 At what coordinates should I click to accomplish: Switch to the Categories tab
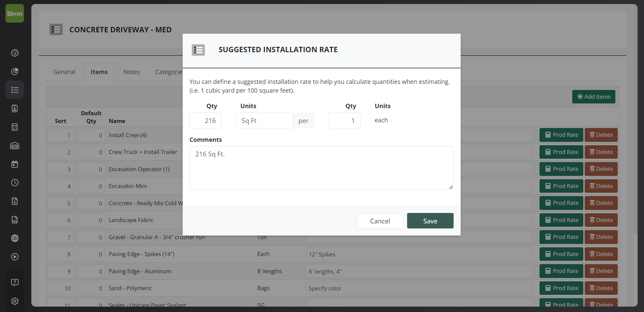(168, 72)
